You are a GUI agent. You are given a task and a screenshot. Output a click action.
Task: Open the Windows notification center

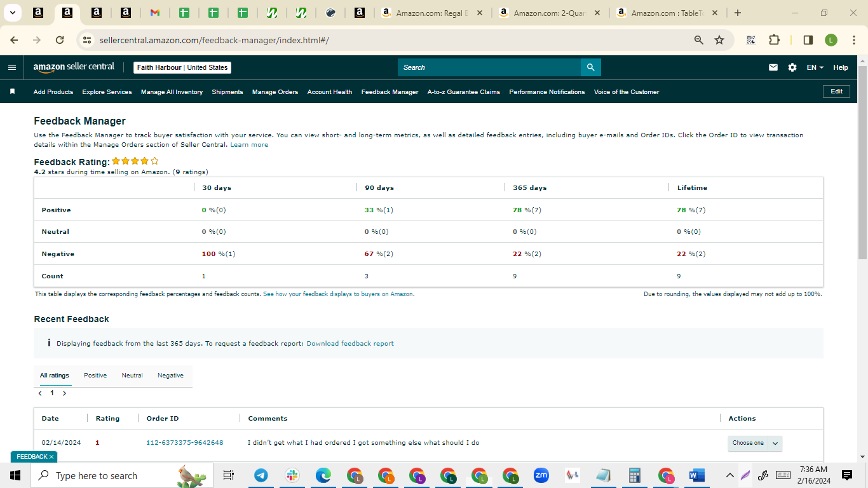pos(846,475)
